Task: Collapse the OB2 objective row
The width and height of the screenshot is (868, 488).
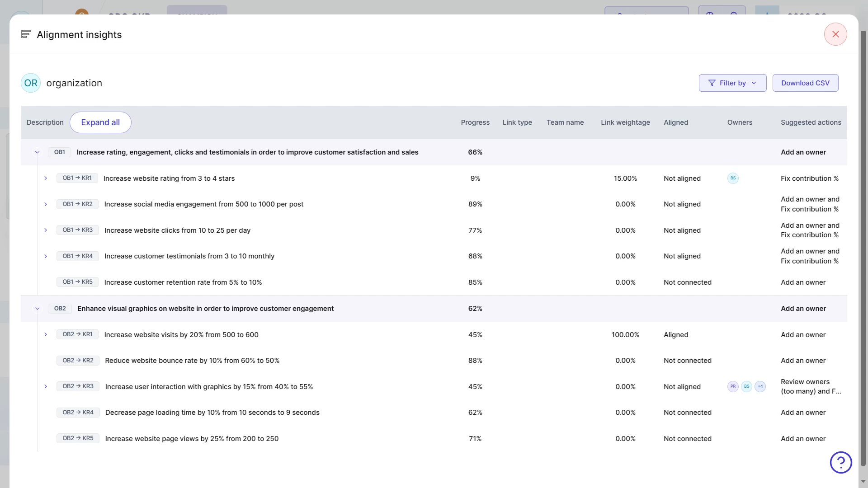Action: 37,309
